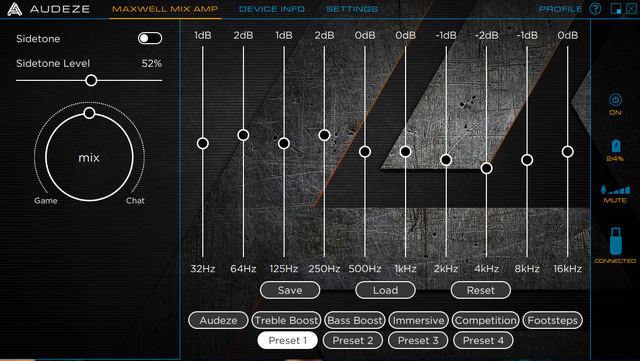Screen dimensions: 640x361
Task: Click the 52% sidetone level value
Action: click(151, 63)
